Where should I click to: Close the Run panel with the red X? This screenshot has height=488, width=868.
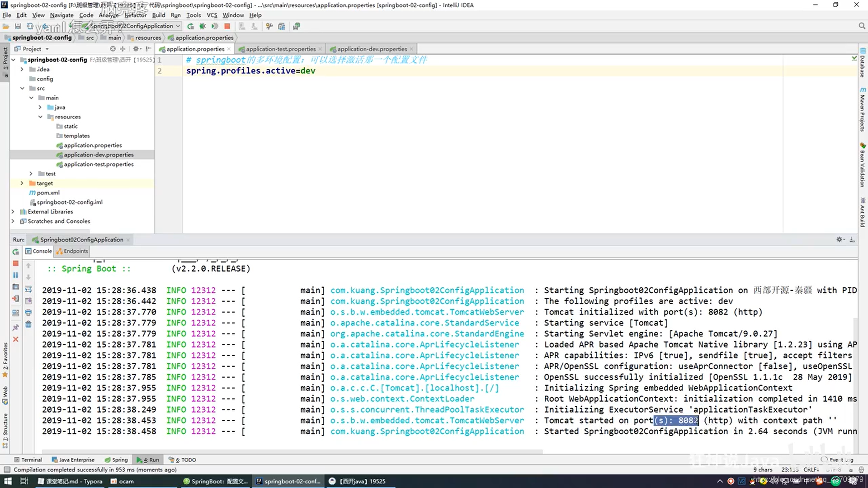tap(16, 339)
